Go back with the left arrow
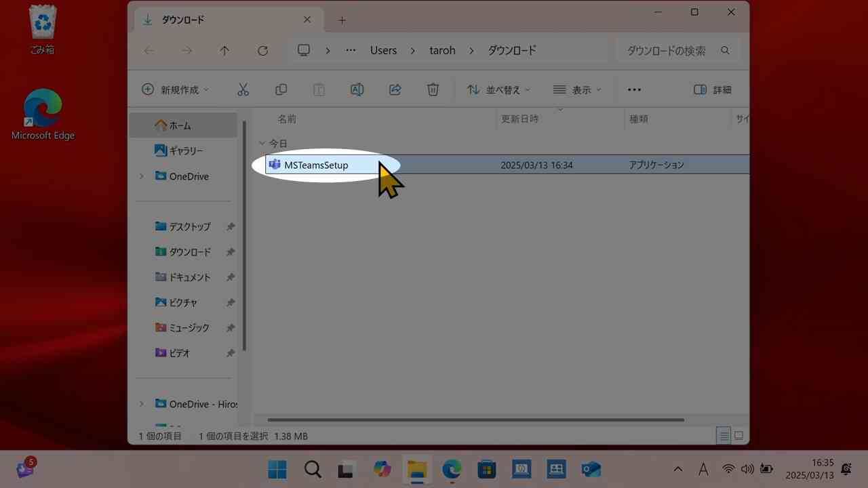Screen dimensions: 868x488 coord(149,50)
